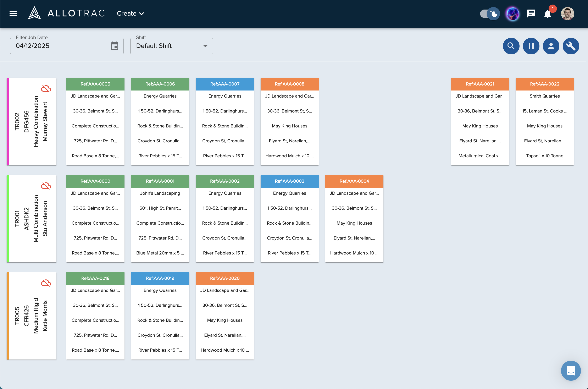Click Energy Quarries in job AAA-0019
The width and height of the screenshot is (588, 389).
tap(160, 290)
